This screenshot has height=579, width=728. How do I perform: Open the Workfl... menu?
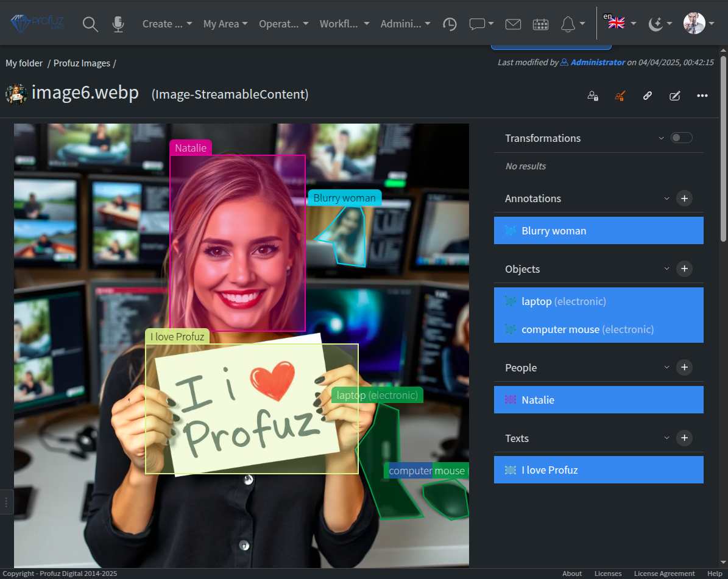(x=344, y=24)
